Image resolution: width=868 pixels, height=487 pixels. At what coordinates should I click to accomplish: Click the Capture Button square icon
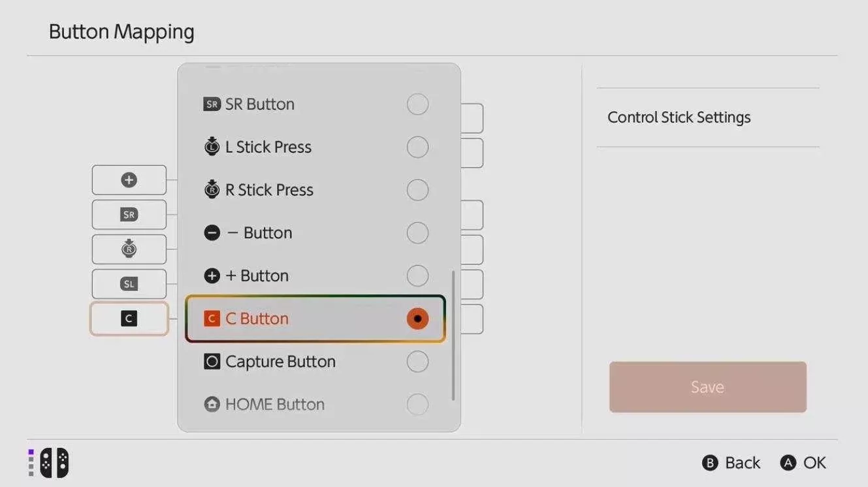(x=212, y=362)
